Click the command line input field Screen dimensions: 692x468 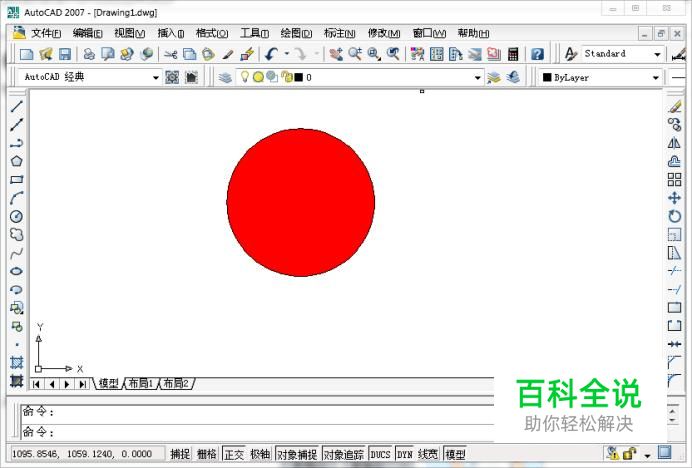point(258,432)
